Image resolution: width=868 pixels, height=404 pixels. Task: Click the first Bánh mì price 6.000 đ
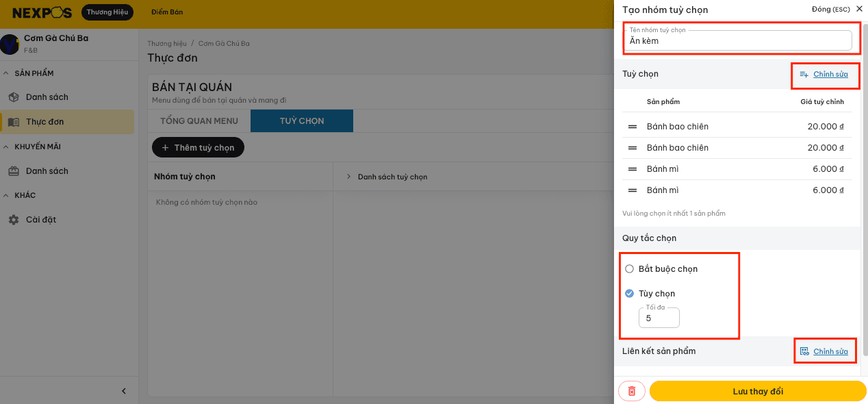click(828, 169)
